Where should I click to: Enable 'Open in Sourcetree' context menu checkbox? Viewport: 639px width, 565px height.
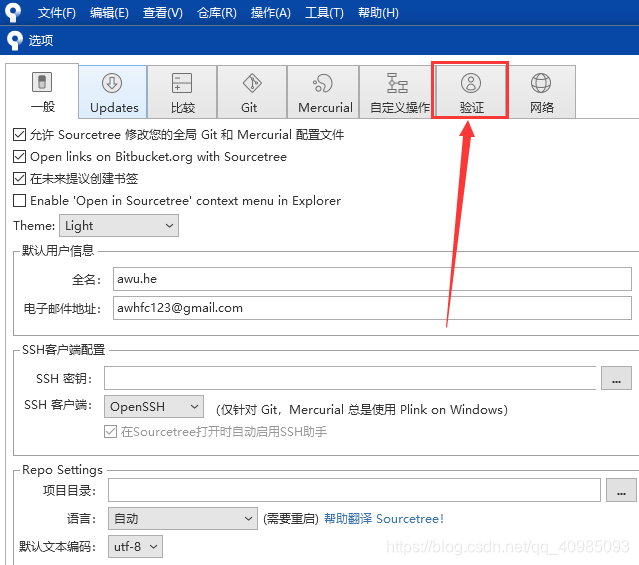point(20,201)
